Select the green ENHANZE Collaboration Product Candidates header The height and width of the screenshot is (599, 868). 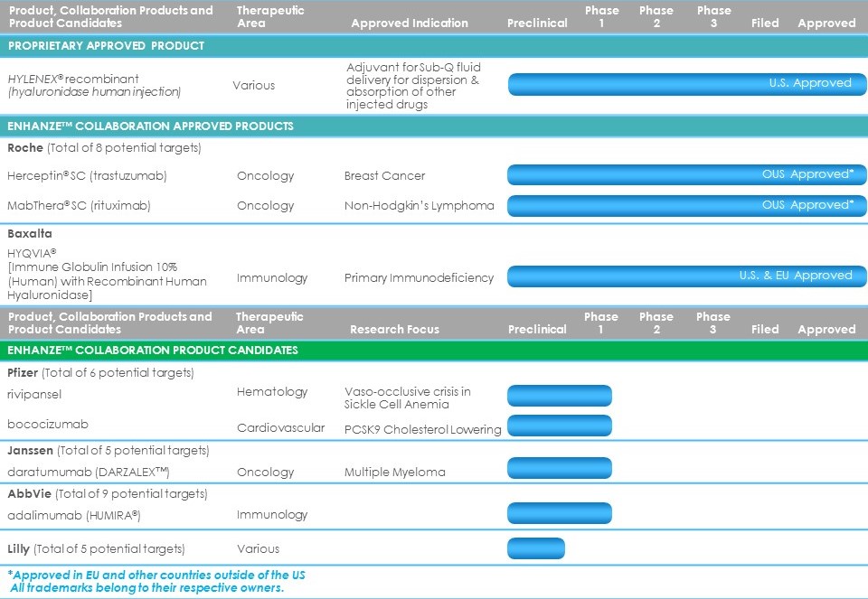(x=152, y=350)
